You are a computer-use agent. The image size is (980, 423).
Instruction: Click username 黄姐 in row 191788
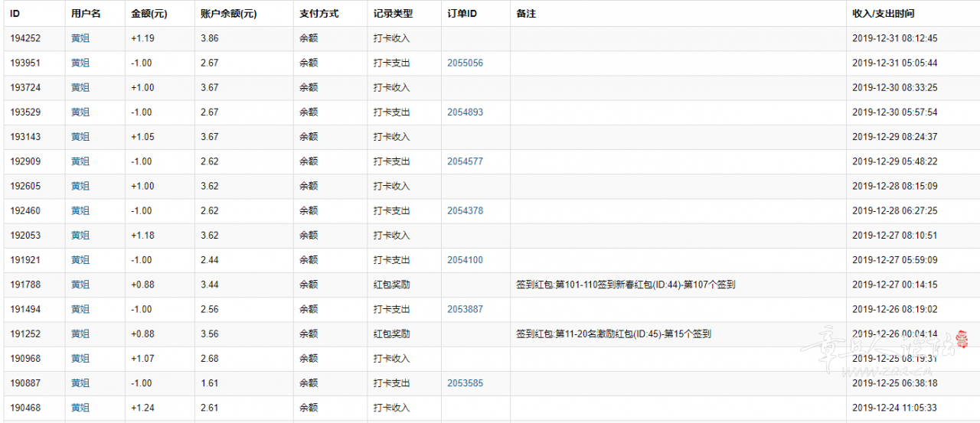(80, 285)
